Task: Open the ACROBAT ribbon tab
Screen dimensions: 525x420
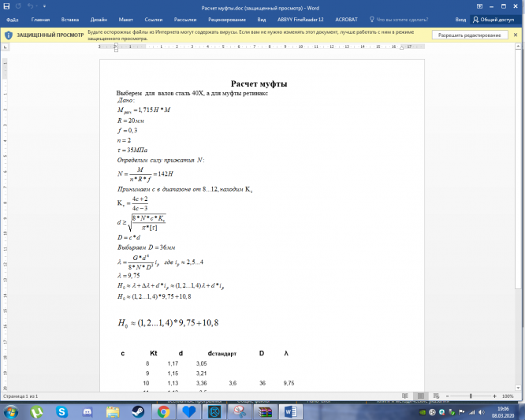Action: (x=347, y=20)
